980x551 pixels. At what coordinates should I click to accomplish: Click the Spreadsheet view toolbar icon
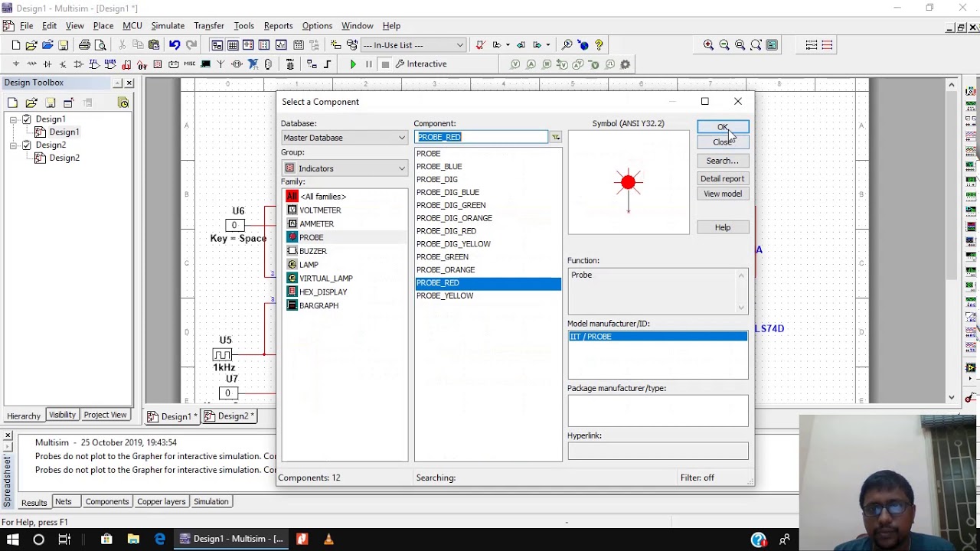click(x=233, y=45)
